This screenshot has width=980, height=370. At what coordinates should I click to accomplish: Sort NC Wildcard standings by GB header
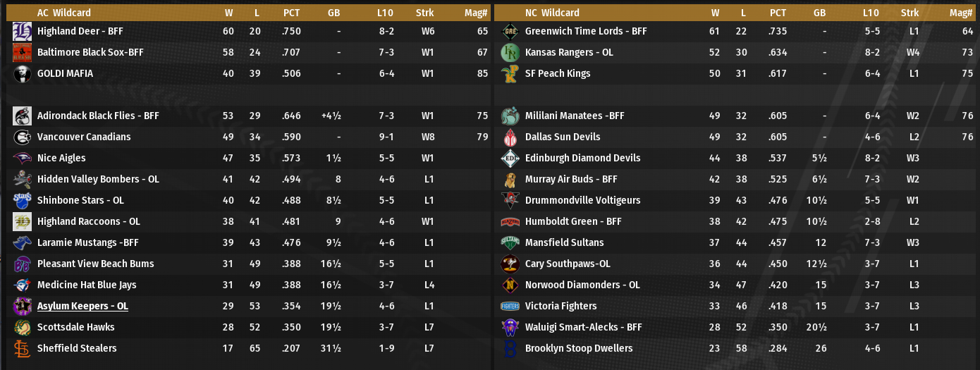point(819,13)
